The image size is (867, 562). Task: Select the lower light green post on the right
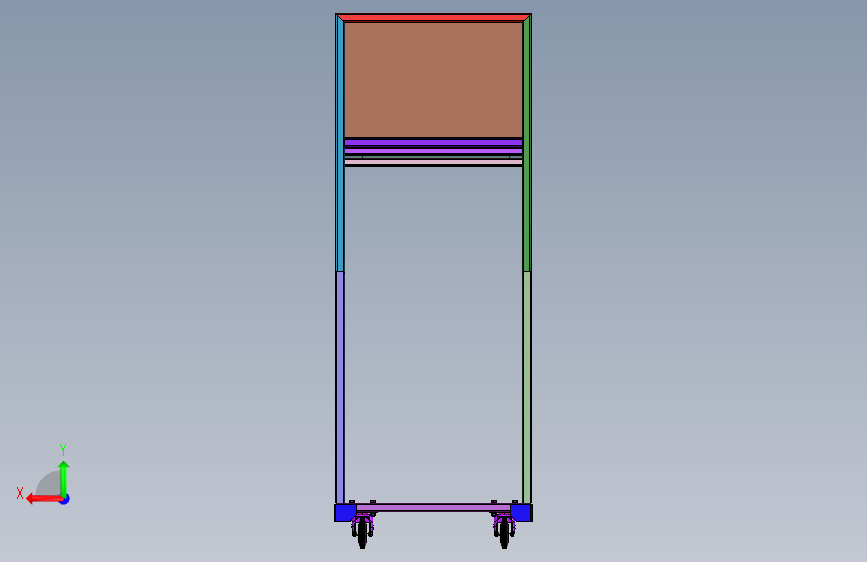[x=527, y=387]
